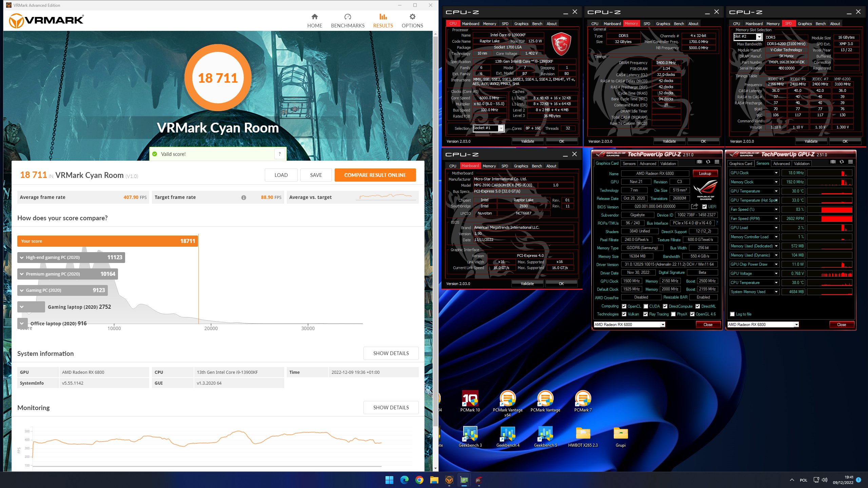Open the RESULTS section in VRMark
The width and height of the screenshot is (868, 488).
[383, 21]
